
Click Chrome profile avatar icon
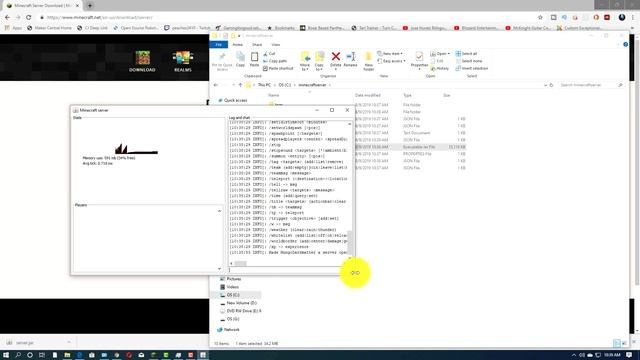click(x=622, y=18)
